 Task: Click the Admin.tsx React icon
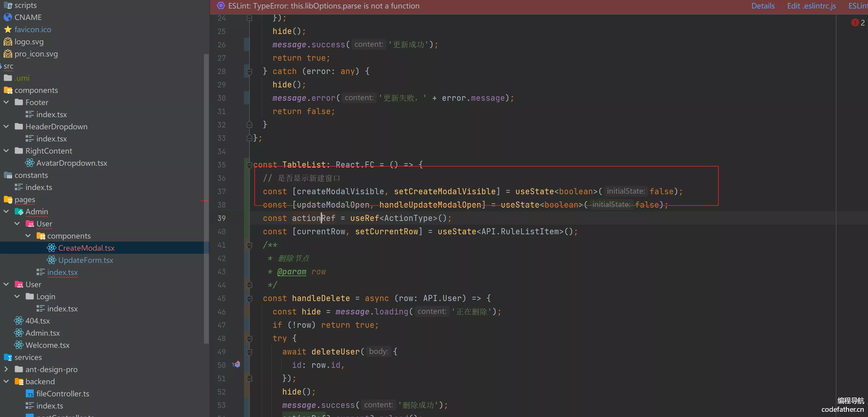(19, 332)
